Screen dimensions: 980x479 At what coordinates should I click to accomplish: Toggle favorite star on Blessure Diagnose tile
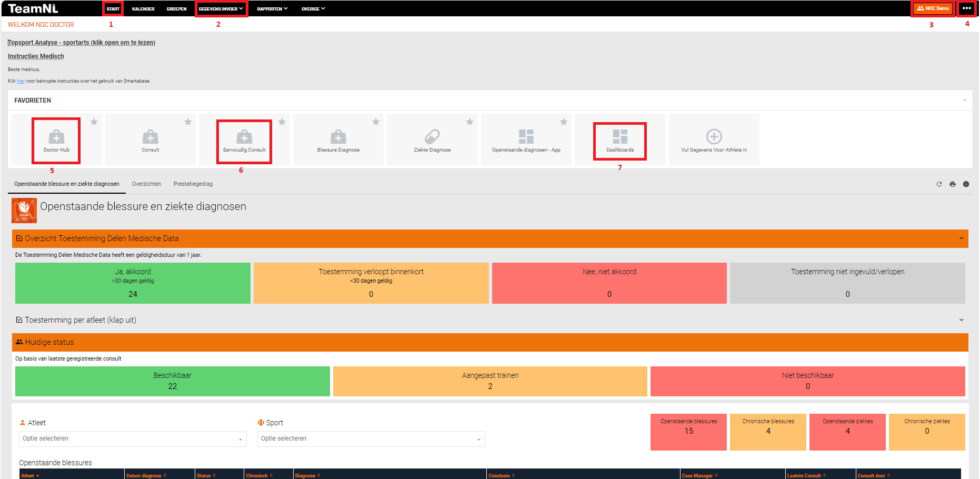pyautogui.click(x=376, y=122)
